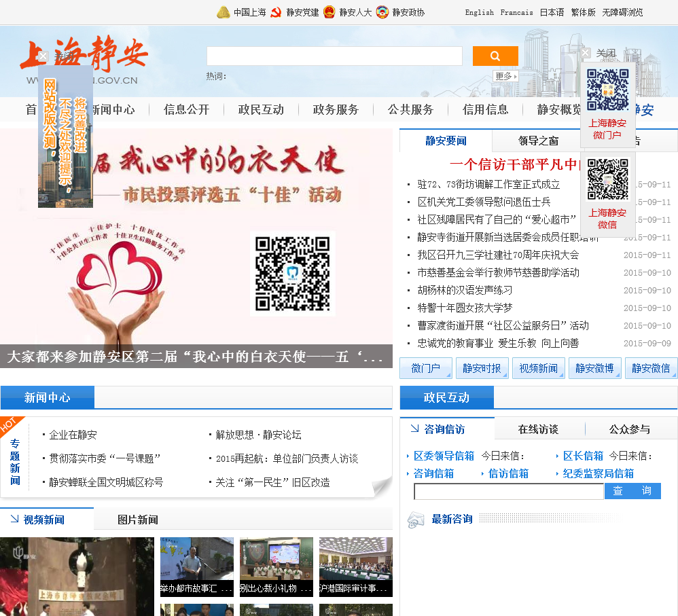The image size is (678, 616).
Task: Click the QR code in the banner image
Action: [292, 273]
